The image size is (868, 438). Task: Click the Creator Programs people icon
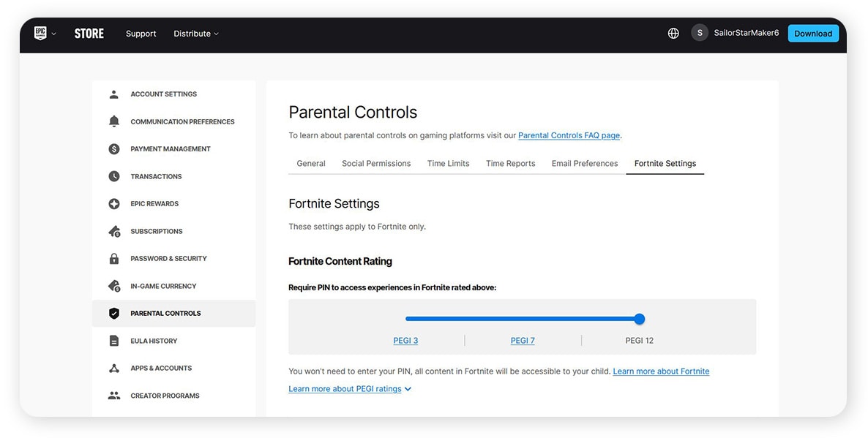pyautogui.click(x=114, y=396)
